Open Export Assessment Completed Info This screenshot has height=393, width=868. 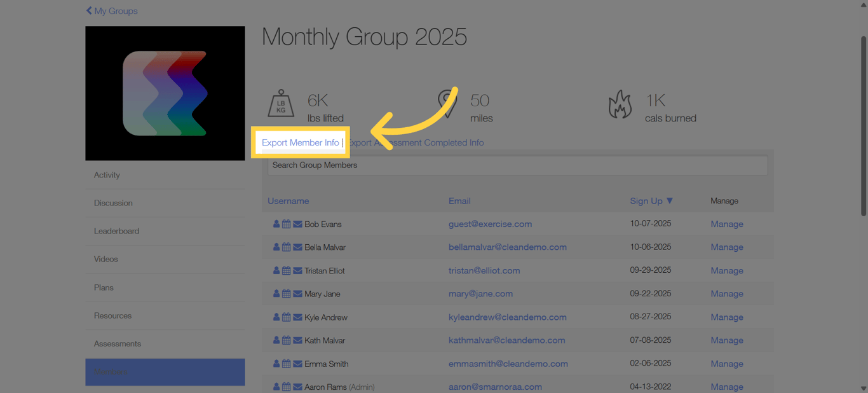click(x=416, y=142)
